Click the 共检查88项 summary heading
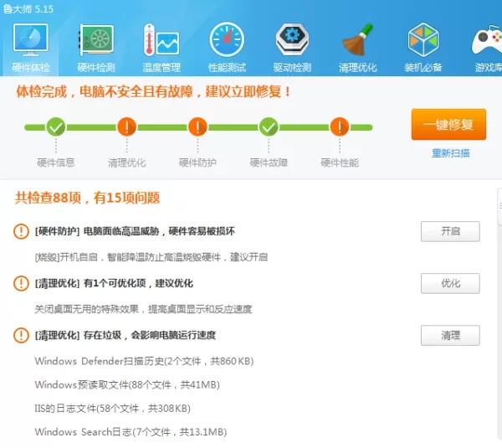Screen dimensions: 502x448 coord(87,198)
